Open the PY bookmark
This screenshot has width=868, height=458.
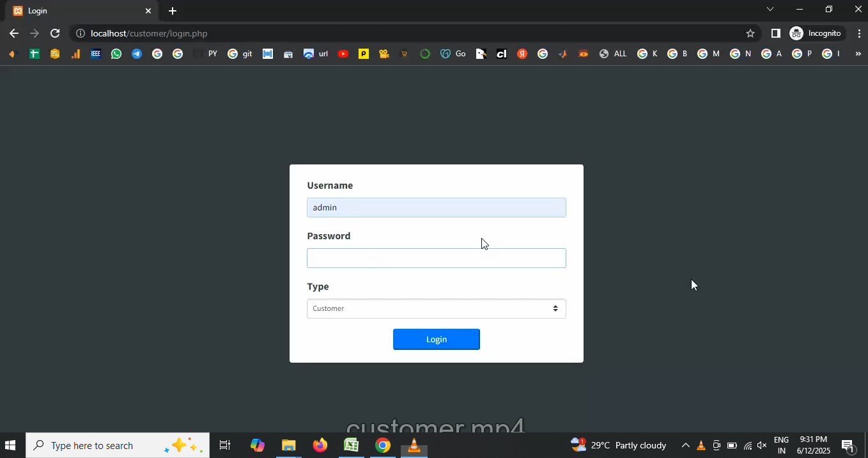tap(206, 54)
